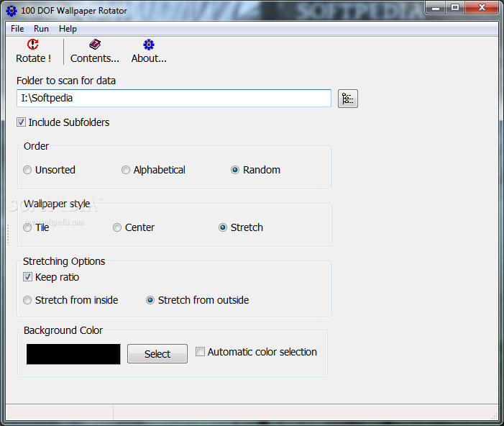
Task: Open the Contents help book icon
Action: (95, 45)
